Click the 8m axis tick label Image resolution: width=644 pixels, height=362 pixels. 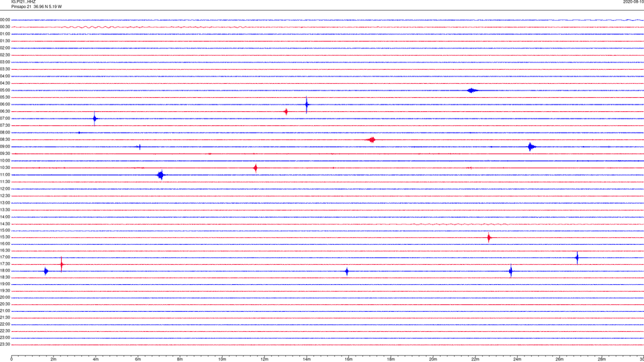pos(180,359)
